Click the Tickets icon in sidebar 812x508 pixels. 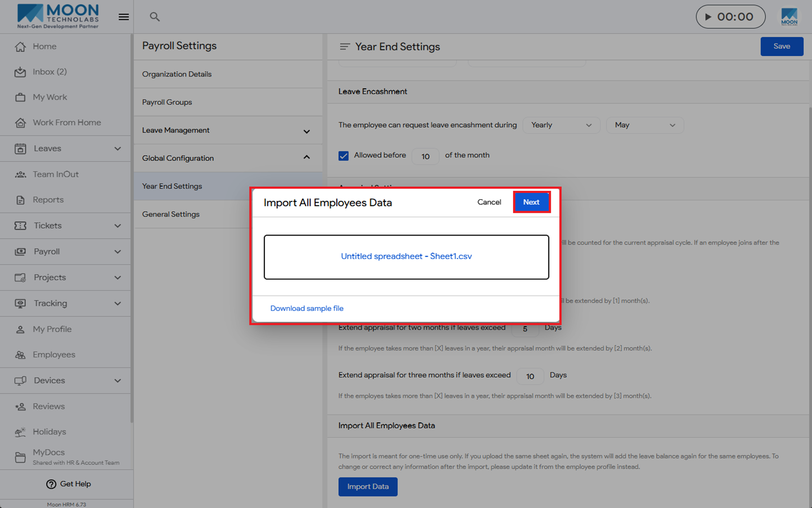coord(20,226)
